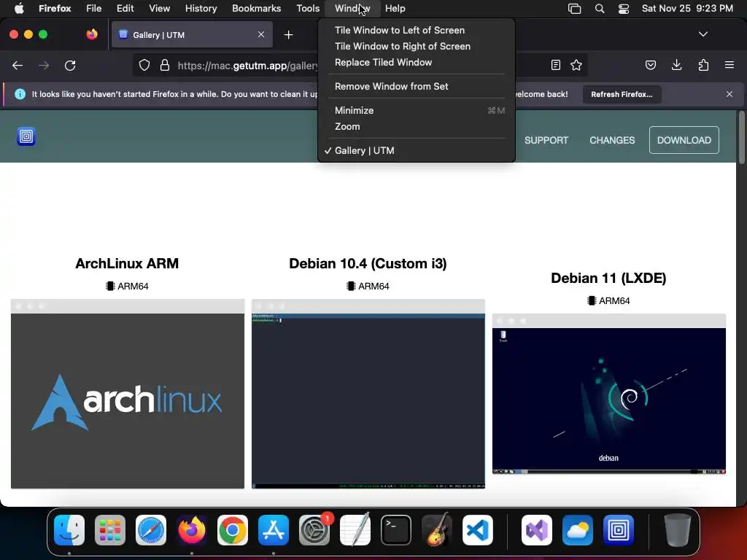Launch Safari from the Dock
The height and width of the screenshot is (560, 747).
coord(151,530)
